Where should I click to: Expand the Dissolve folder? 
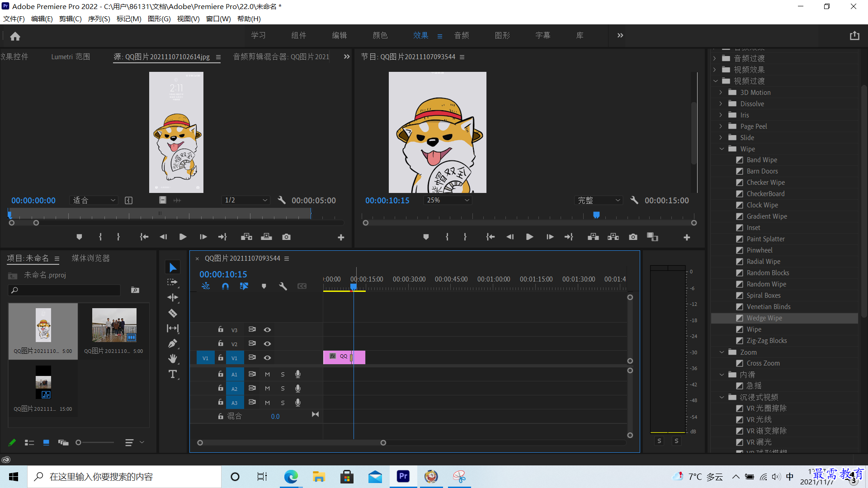(x=721, y=103)
